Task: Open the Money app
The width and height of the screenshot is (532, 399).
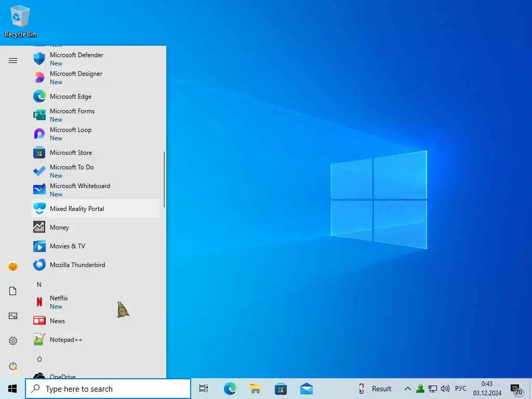Action: click(96, 228)
